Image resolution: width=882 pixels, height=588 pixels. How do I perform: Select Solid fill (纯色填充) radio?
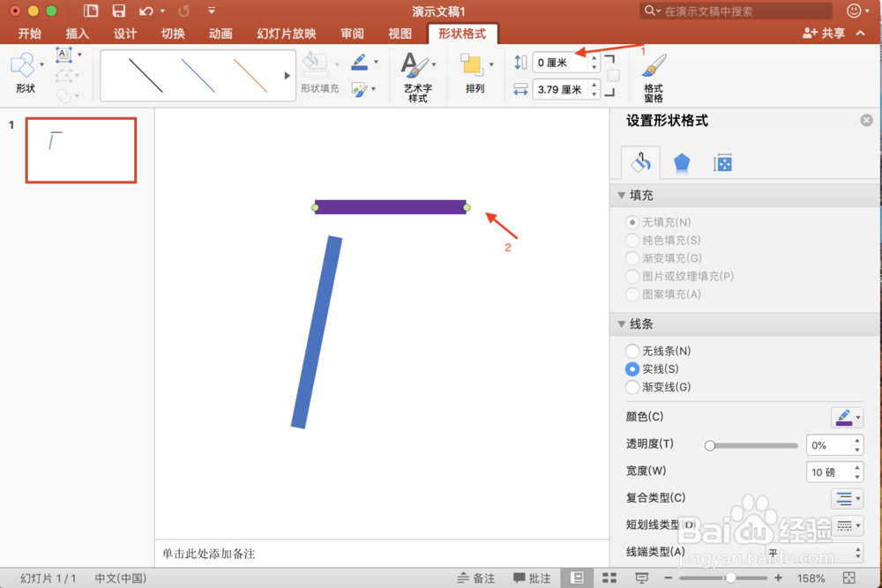click(632, 240)
